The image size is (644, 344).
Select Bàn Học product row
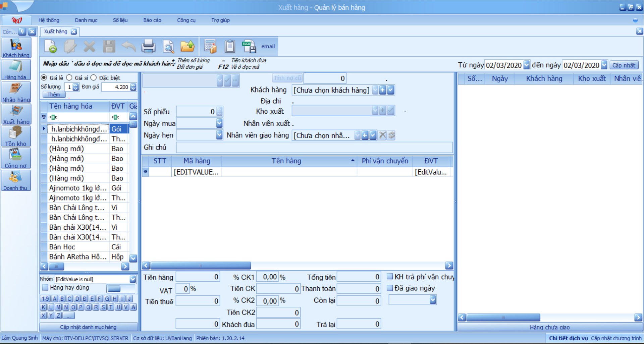85,247
